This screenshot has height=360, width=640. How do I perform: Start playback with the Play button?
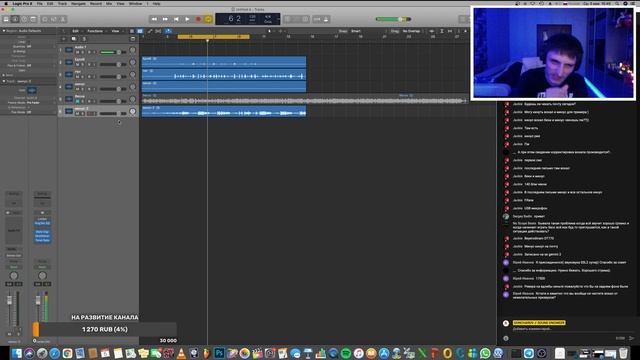tap(187, 19)
